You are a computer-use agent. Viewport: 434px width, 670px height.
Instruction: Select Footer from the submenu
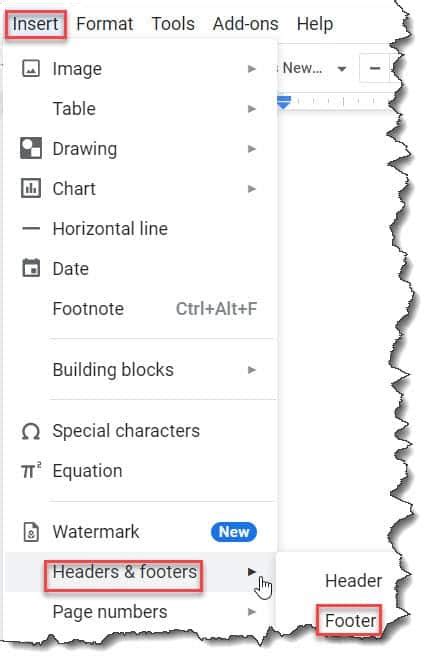pos(350,621)
